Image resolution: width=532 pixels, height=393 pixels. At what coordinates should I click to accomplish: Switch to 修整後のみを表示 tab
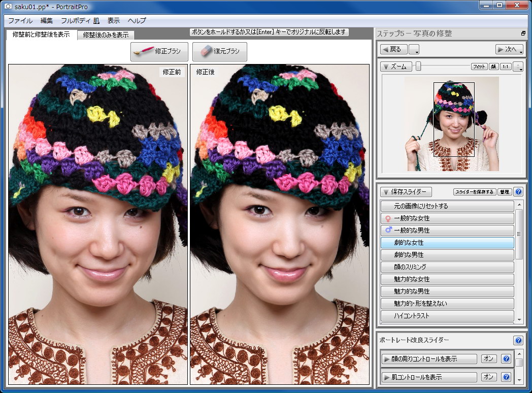(106, 35)
